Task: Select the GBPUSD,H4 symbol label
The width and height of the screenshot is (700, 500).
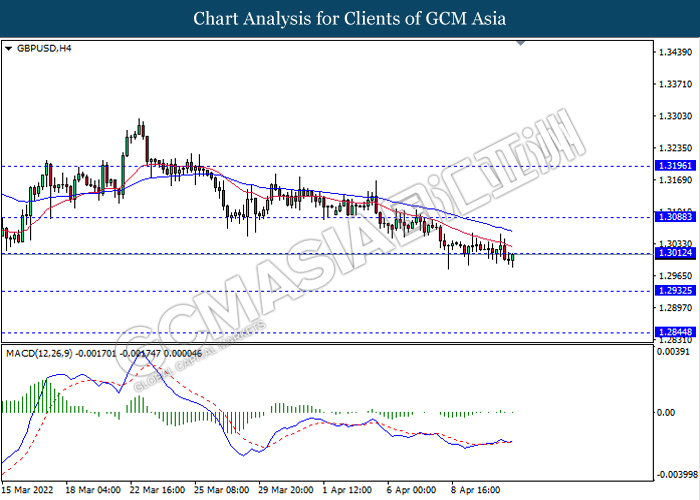Action: tap(44, 48)
